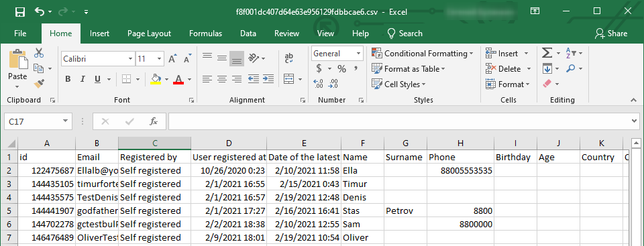The image size is (644, 246).
Task: Select cell containing Petrov surname
Action: pyautogui.click(x=405, y=211)
